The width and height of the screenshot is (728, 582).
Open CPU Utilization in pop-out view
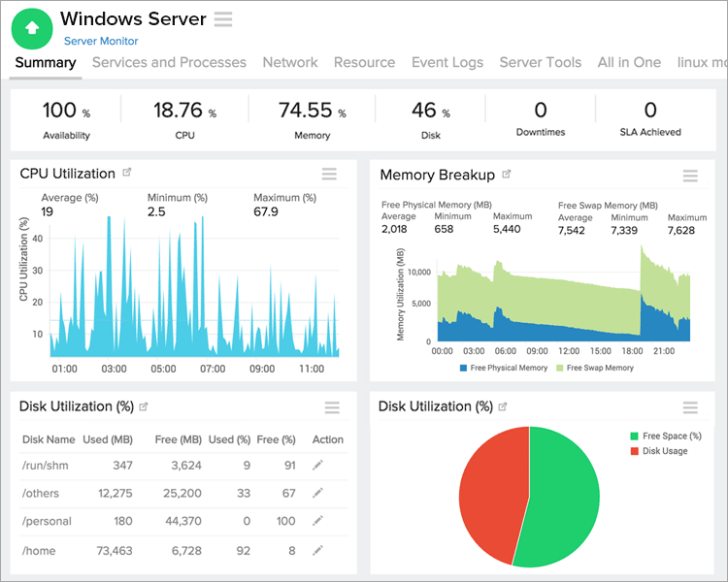click(x=126, y=174)
